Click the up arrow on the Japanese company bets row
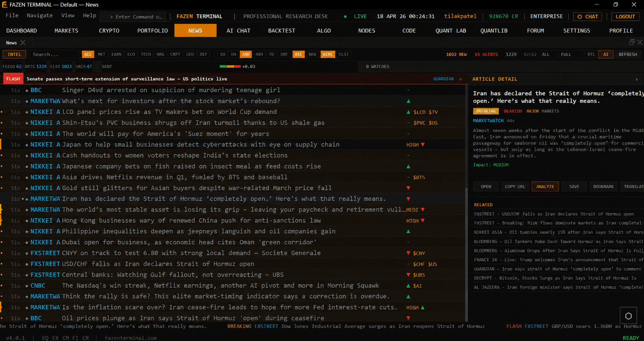This screenshot has height=341, width=644. pyautogui.click(x=408, y=167)
